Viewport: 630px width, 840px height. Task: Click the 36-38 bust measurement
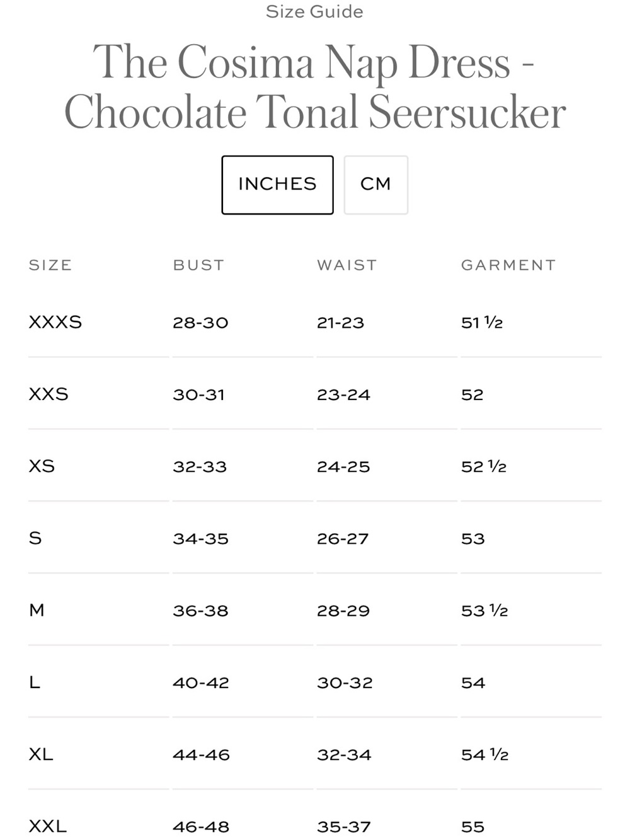[200, 611]
